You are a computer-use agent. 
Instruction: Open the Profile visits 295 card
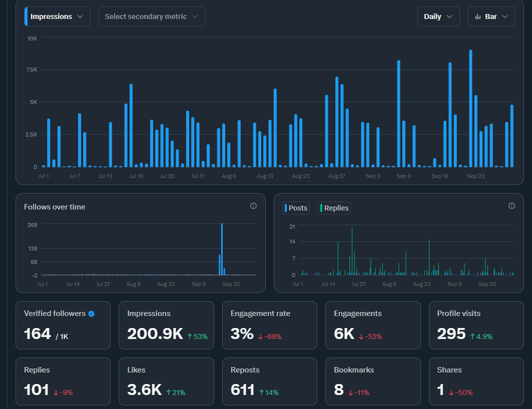[476, 325]
